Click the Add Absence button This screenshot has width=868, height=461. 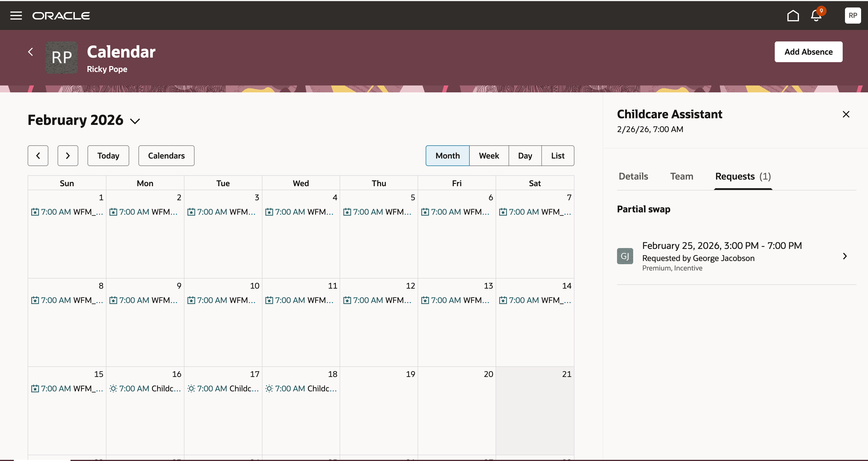pos(808,52)
